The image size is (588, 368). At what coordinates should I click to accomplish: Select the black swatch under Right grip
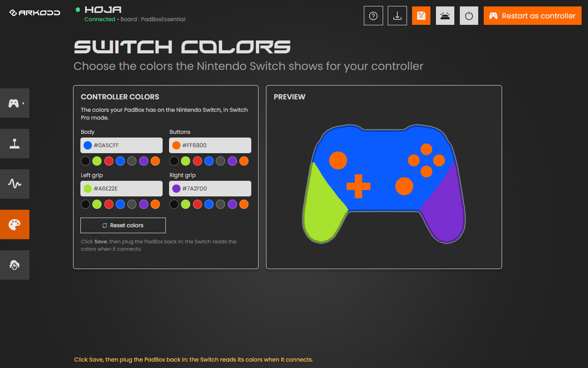coord(174,204)
